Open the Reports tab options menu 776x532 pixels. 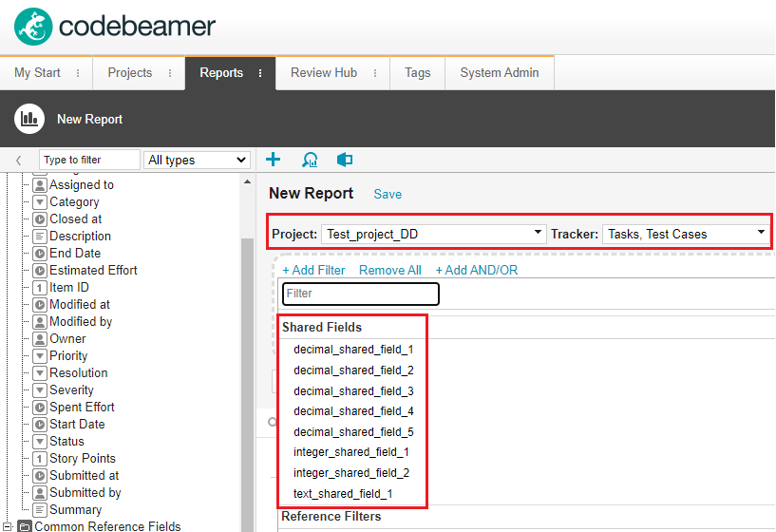coord(260,73)
